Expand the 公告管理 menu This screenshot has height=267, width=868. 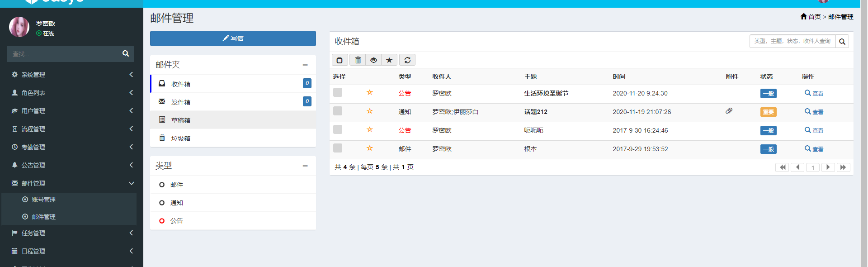pyautogui.click(x=71, y=165)
